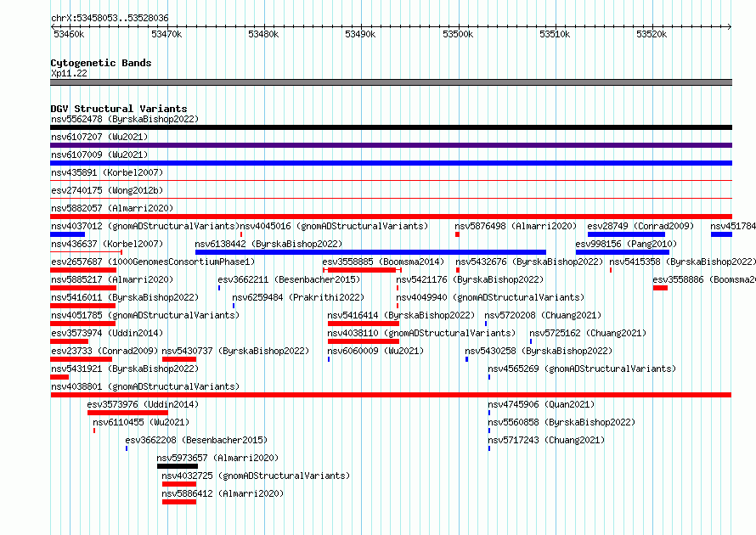Open esv3662208 (Besenbacher2015) label
This screenshot has width=756, height=535.
pos(196,440)
